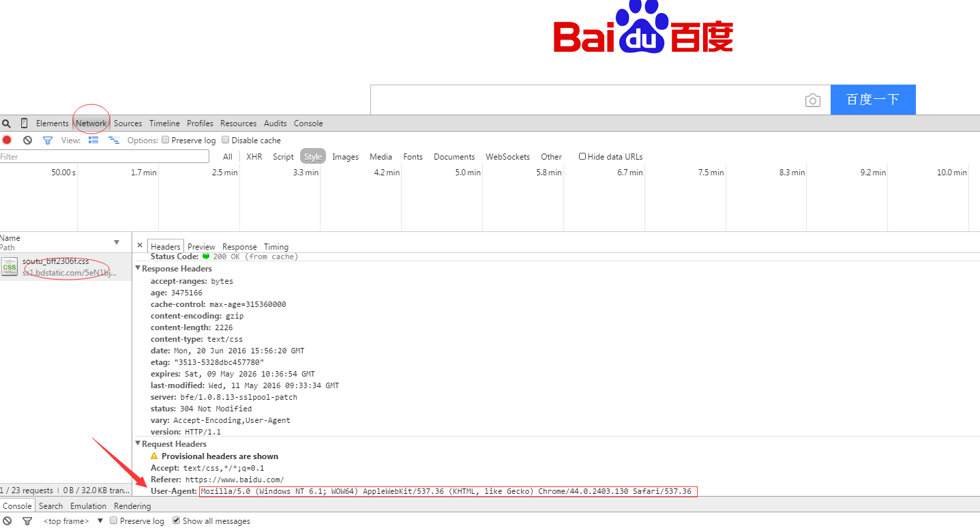Show the Headers tab of the request
The image size is (980, 528).
166,246
